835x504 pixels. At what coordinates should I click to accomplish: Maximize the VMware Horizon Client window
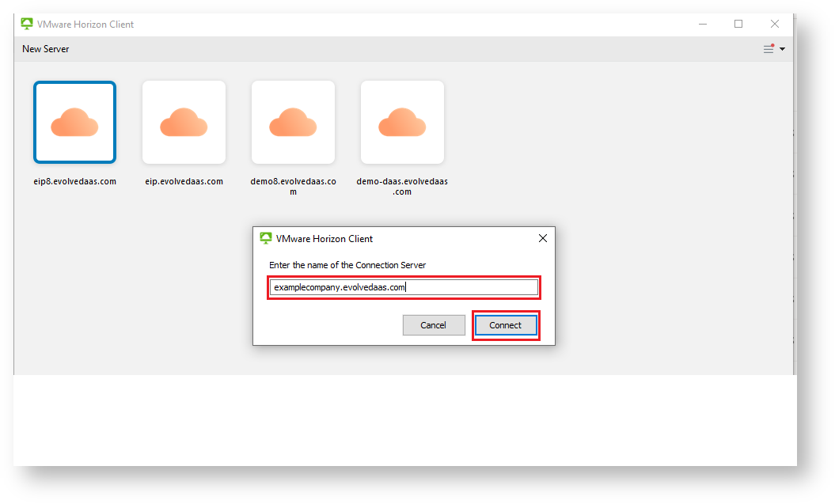[738, 24]
